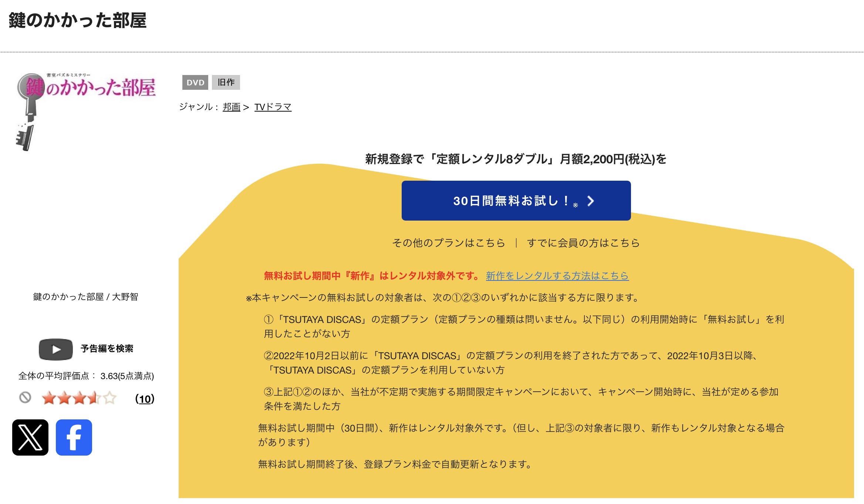The width and height of the screenshot is (864, 504).
Task: Open the (10) reviews count link
Action: [145, 399]
